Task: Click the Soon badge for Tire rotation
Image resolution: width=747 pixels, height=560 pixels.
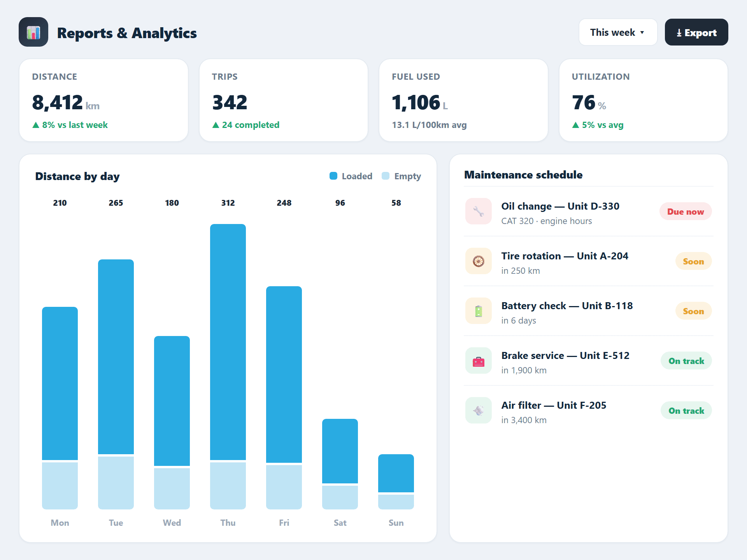Action: click(693, 261)
